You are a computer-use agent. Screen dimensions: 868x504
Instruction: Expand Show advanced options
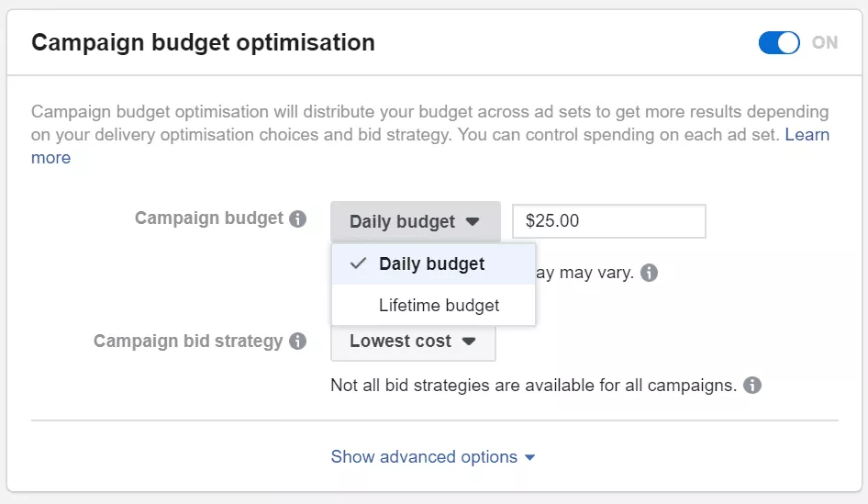pos(424,457)
